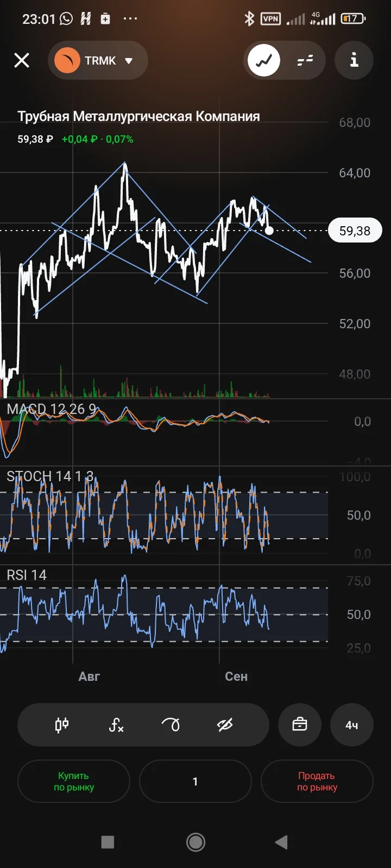Image resolution: width=391 pixels, height=868 pixels.
Task: Select the drawing tools icon
Action: [x=171, y=725]
